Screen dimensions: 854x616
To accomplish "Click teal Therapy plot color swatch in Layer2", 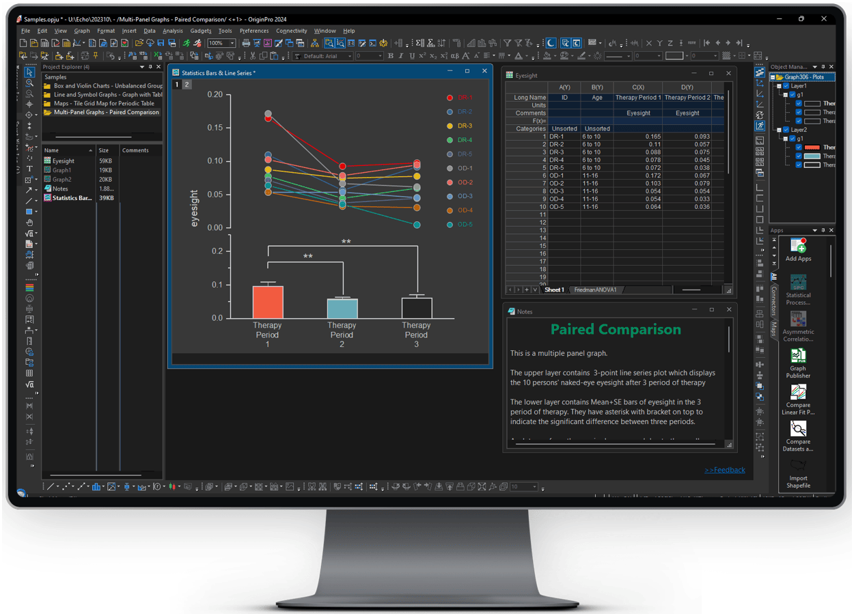I will point(812,156).
